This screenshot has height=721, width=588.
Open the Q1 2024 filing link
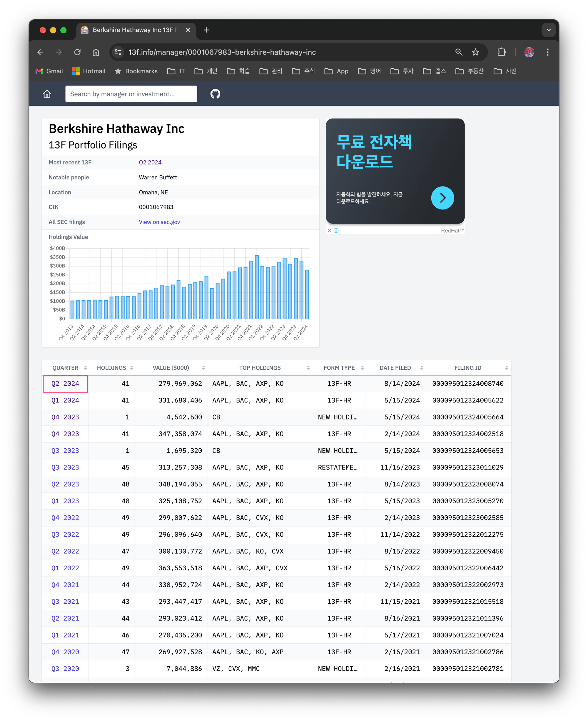[x=65, y=400]
